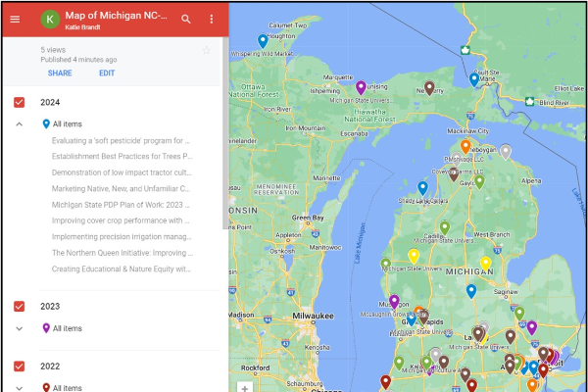The width and height of the screenshot is (588, 392).
Task: Open the three-dot more options menu
Action: pyautogui.click(x=212, y=19)
